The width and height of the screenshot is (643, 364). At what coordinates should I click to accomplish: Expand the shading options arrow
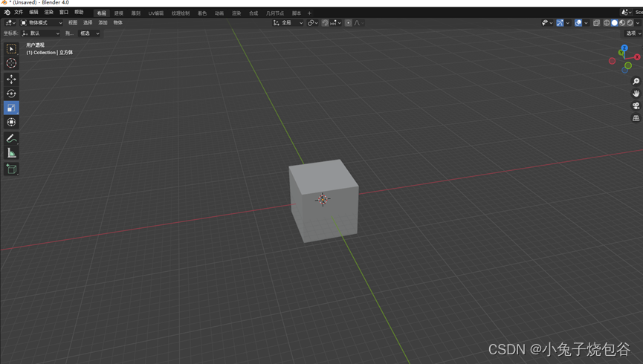pos(638,23)
